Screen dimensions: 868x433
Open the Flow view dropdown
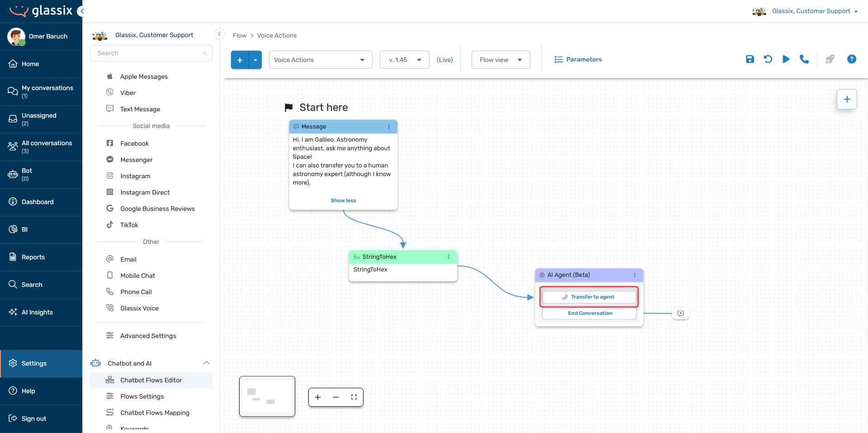tap(501, 60)
